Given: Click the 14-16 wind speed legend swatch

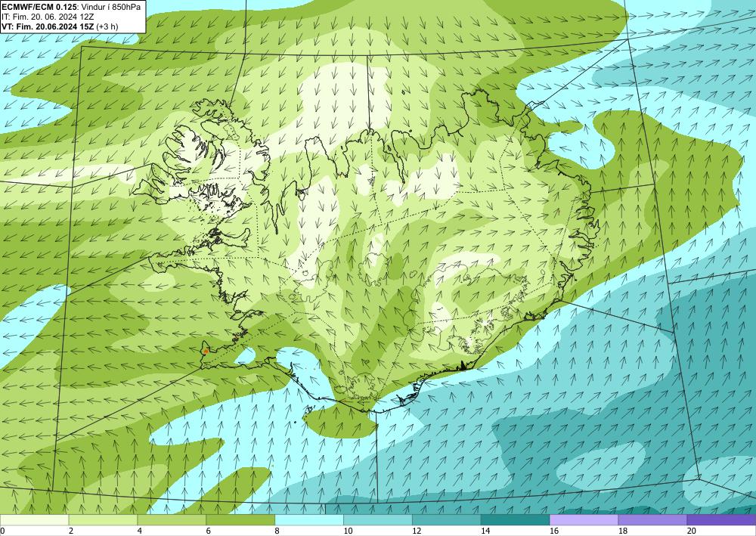Looking at the screenshot, I should click(x=516, y=519).
